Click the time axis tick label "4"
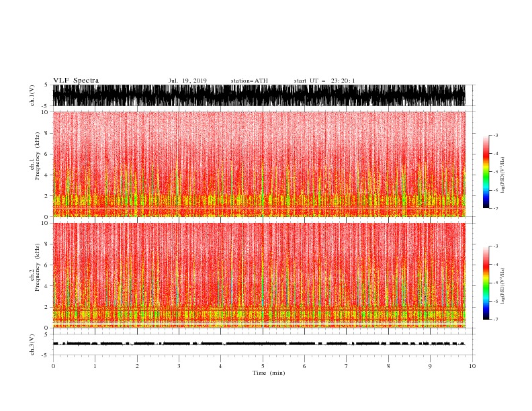This screenshot has height=411, width=532. [x=220, y=366]
